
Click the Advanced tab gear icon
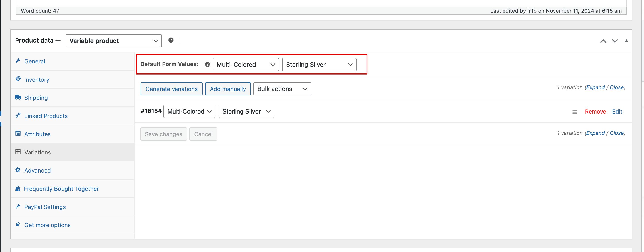(18, 170)
